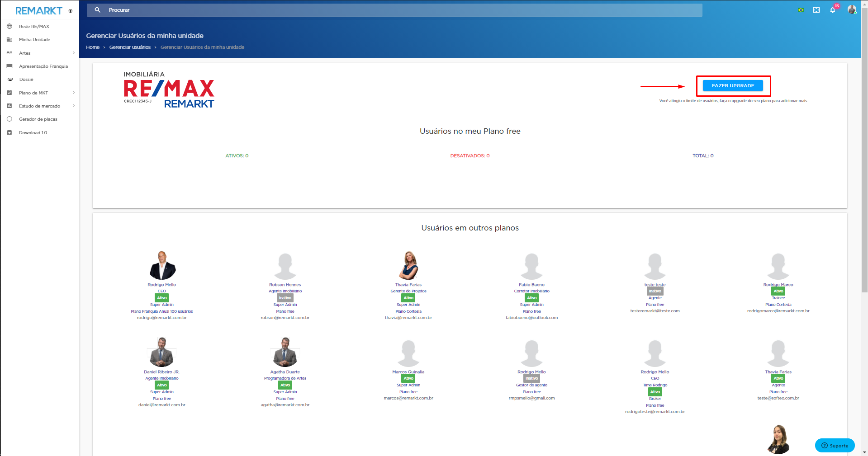This screenshot has height=456, width=868.
Task: Select the Minha Unidade building icon
Action: coord(9,39)
